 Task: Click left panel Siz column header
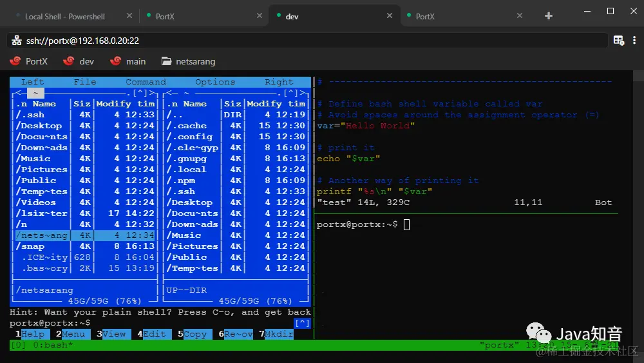tap(82, 104)
